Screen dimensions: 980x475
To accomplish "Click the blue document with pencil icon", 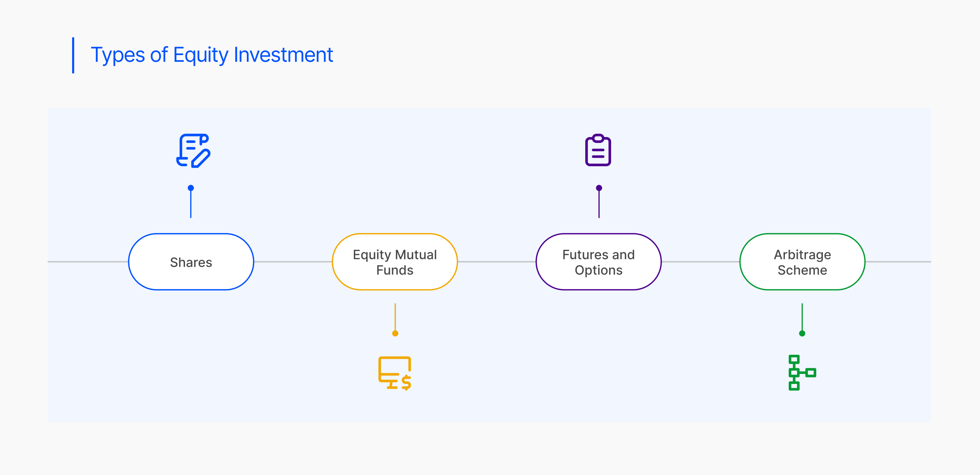I will click(193, 150).
